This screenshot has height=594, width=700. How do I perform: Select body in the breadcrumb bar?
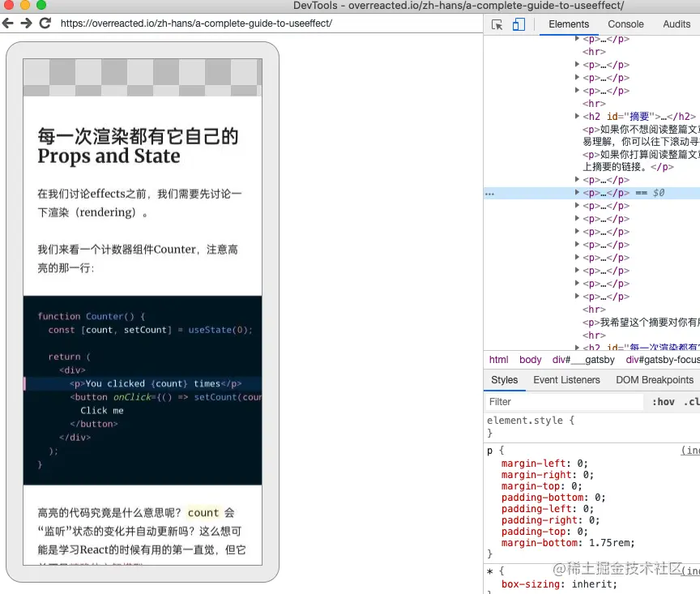pos(531,360)
